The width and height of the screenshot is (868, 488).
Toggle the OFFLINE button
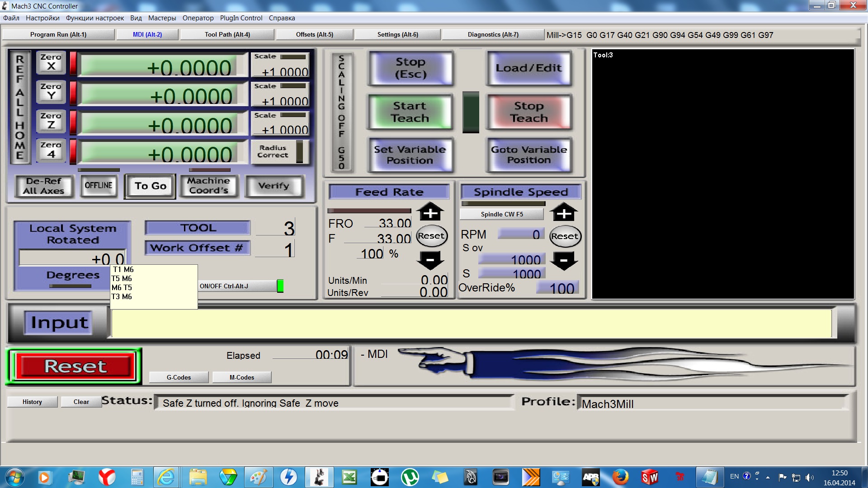point(99,186)
